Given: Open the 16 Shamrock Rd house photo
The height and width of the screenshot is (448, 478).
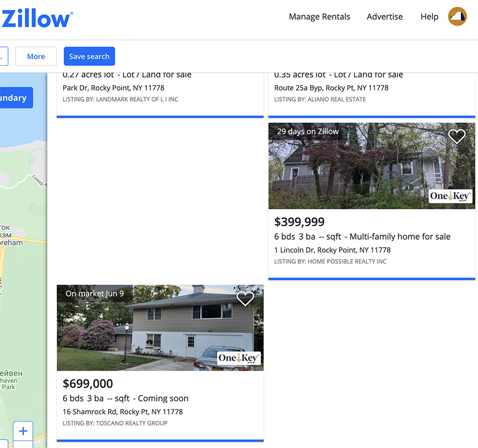Looking at the screenshot, I should (160, 328).
